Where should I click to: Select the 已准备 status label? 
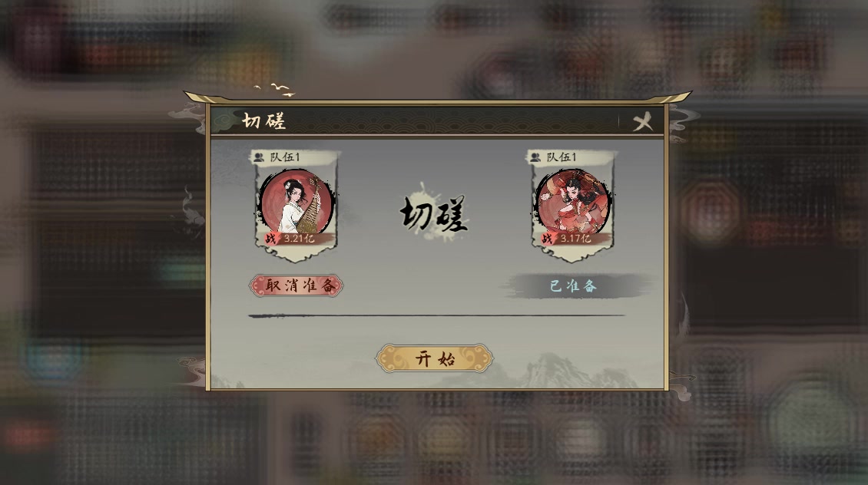[574, 286]
